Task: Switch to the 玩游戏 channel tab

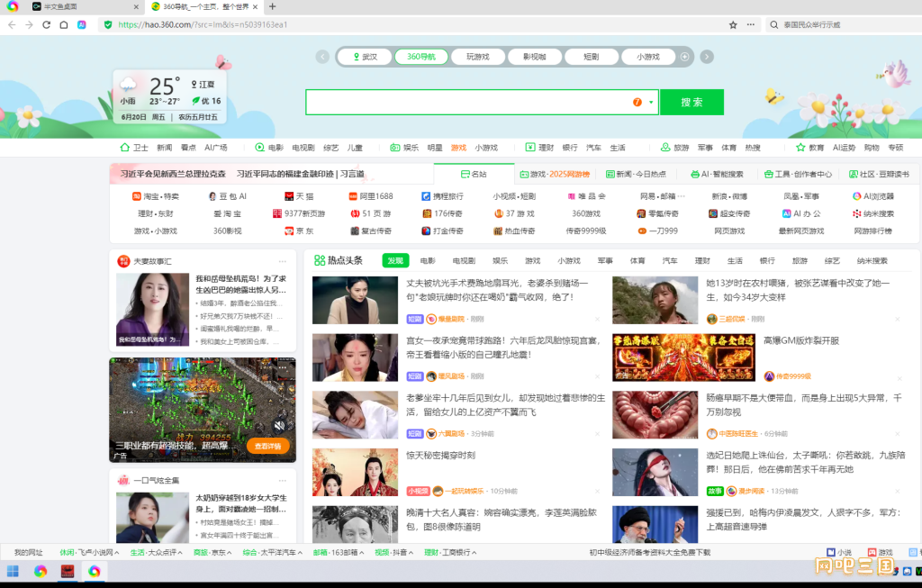Action: [478, 57]
